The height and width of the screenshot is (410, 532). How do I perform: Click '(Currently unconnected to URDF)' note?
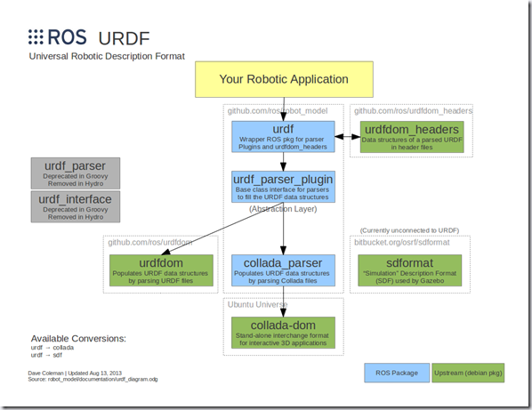point(409,230)
